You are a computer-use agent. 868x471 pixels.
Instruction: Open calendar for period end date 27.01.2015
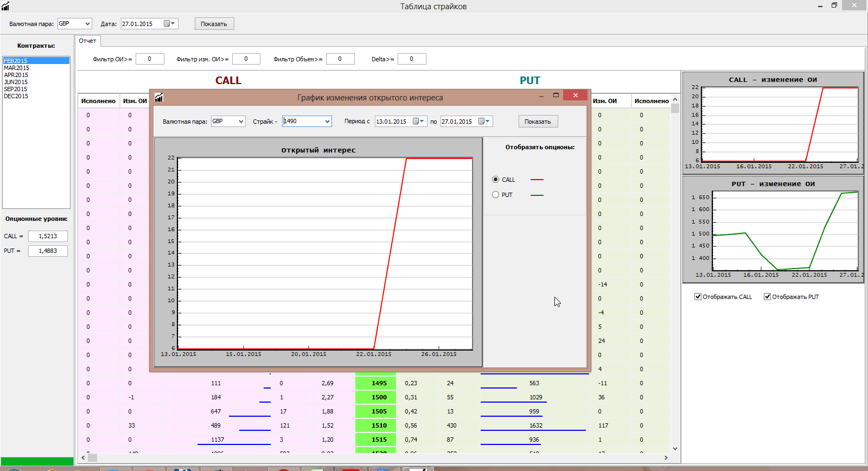[484, 122]
